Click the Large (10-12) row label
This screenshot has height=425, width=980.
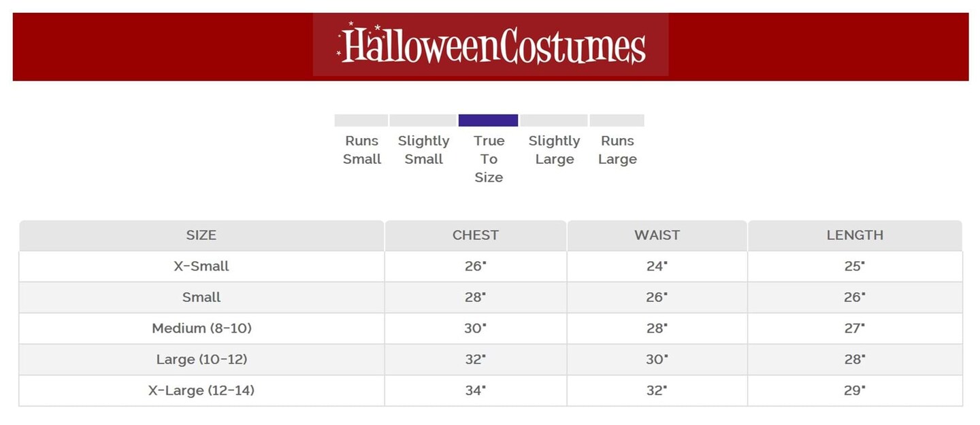tap(201, 359)
